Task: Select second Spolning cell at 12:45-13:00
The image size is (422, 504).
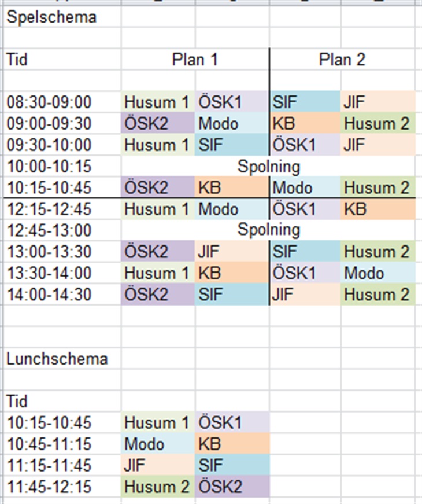Action: pyautogui.click(x=268, y=230)
